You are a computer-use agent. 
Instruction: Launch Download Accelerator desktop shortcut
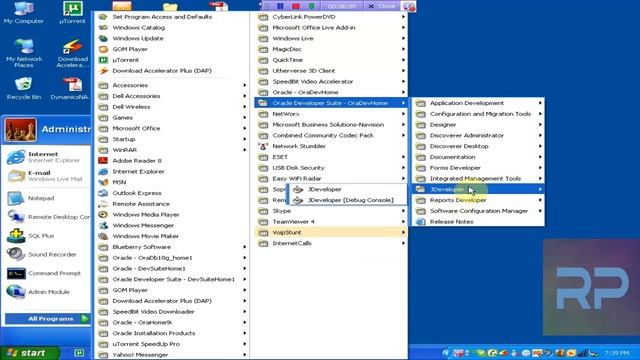coord(73,53)
